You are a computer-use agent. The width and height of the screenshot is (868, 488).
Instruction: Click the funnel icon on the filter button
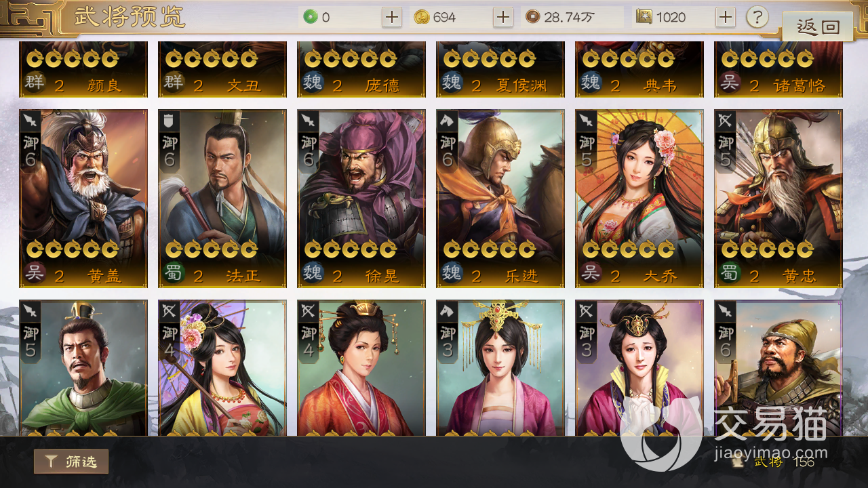52,462
